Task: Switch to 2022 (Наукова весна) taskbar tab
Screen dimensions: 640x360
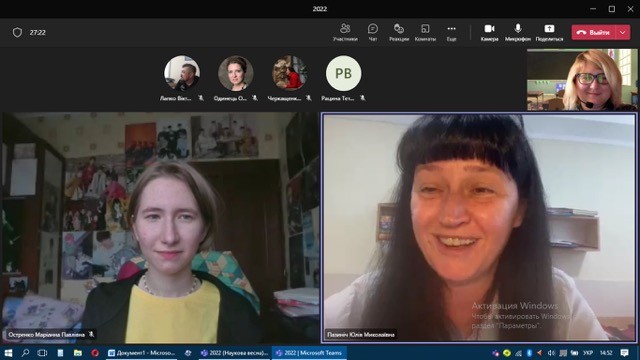Action: point(234,353)
